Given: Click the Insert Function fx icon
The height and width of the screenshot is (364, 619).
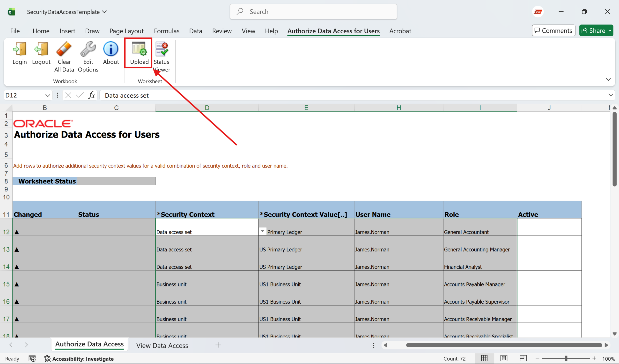Looking at the screenshot, I should [91, 95].
